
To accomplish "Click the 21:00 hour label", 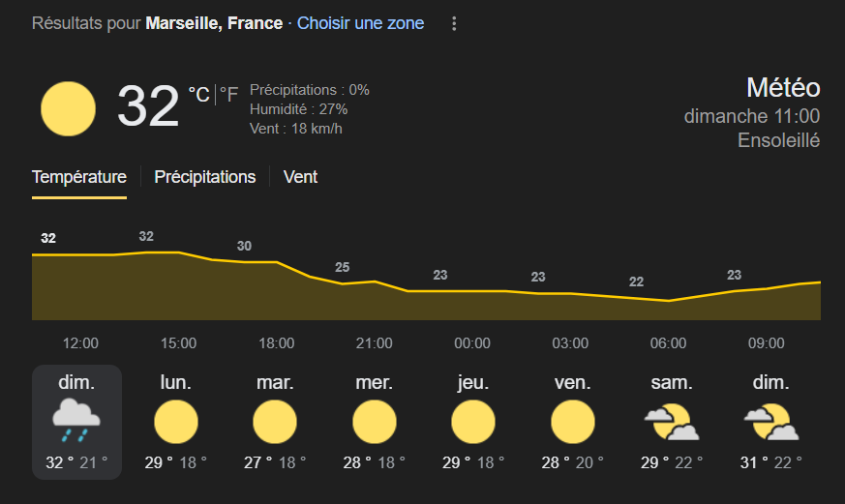I will (374, 343).
